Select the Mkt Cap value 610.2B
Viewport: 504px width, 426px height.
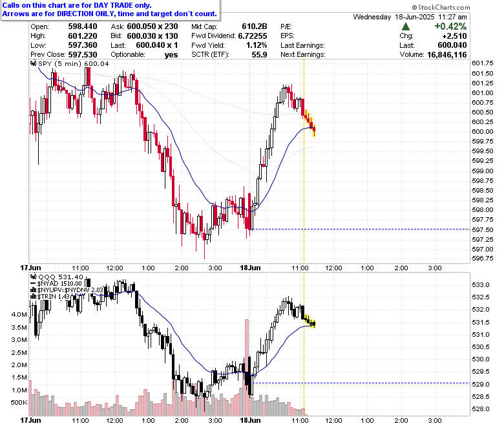tap(254, 27)
